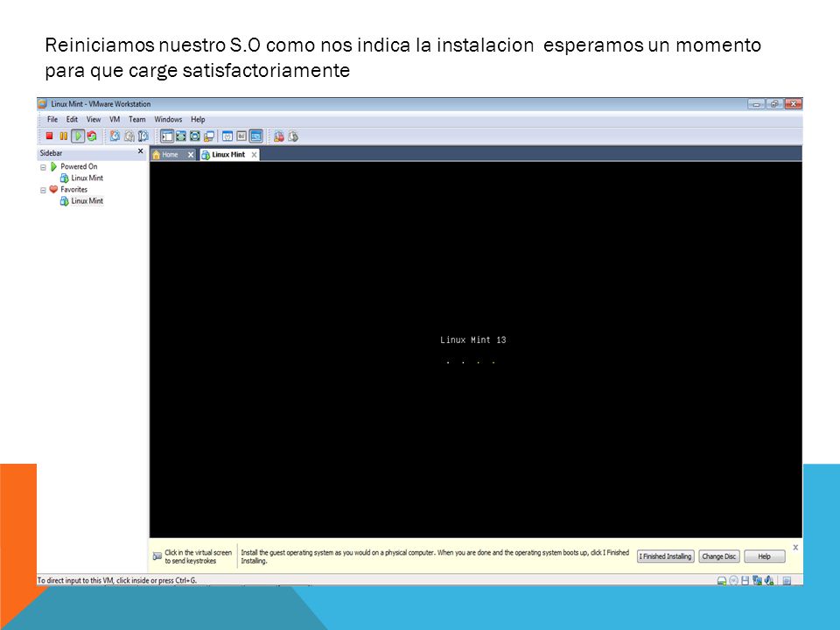Suspend the virtual machine with the pause icon
The height and width of the screenshot is (630, 840).
(x=63, y=136)
